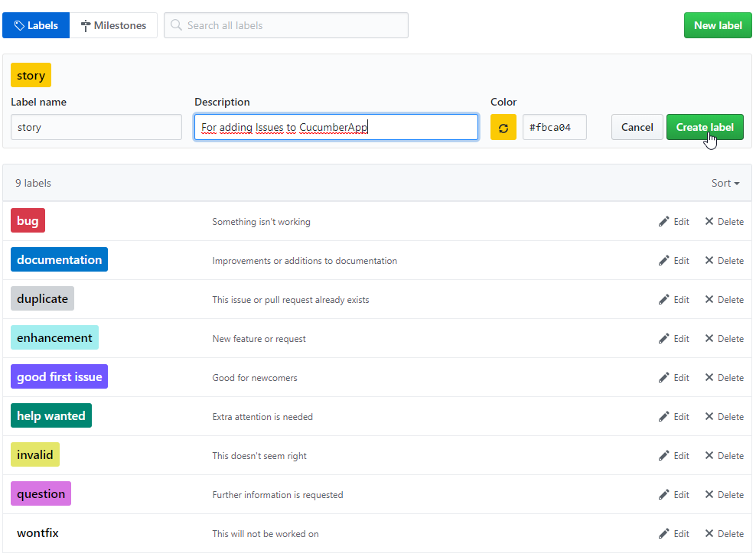This screenshot has height=560, width=756.
Task: Open the invalid label
Action: (35, 455)
